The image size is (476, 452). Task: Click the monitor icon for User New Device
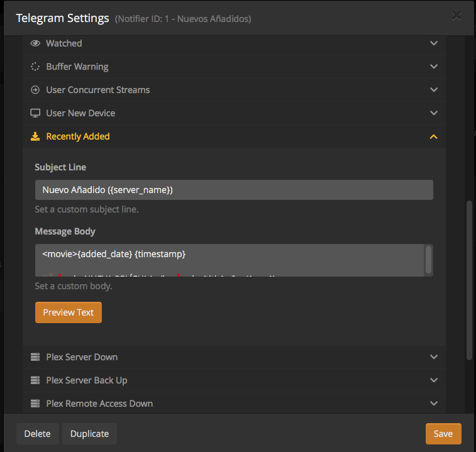coord(35,113)
